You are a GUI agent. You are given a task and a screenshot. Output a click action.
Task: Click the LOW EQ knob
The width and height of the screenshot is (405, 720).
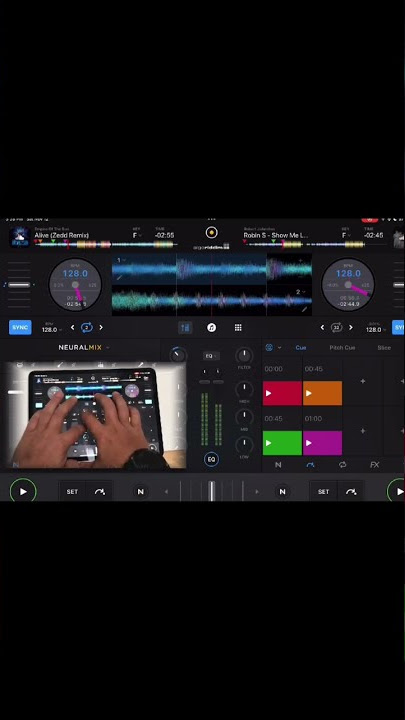[244, 445]
